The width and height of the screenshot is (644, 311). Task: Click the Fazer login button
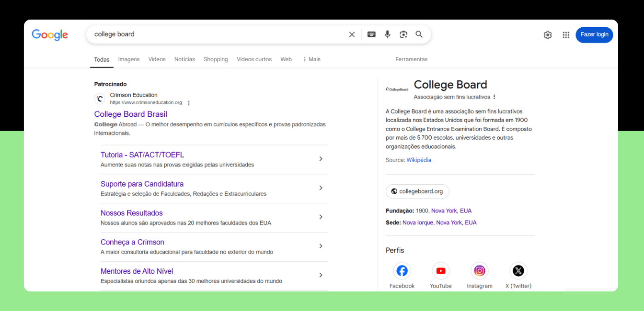pos(594,35)
